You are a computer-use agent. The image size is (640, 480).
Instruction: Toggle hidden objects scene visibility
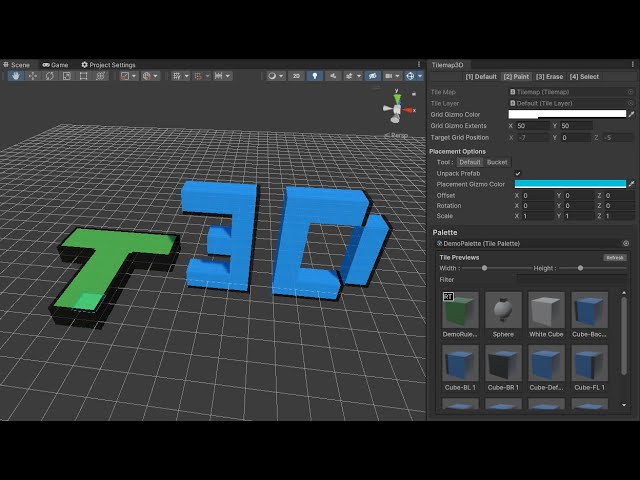(x=372, y=76)
